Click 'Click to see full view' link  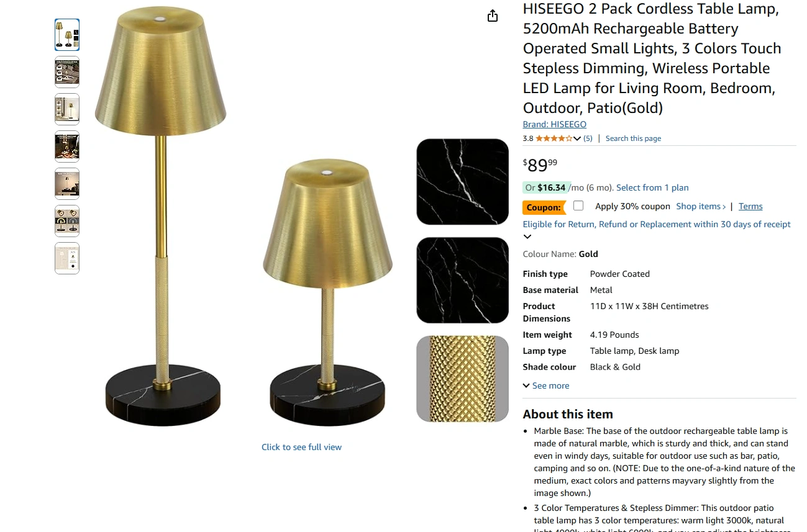click(301, 447)
